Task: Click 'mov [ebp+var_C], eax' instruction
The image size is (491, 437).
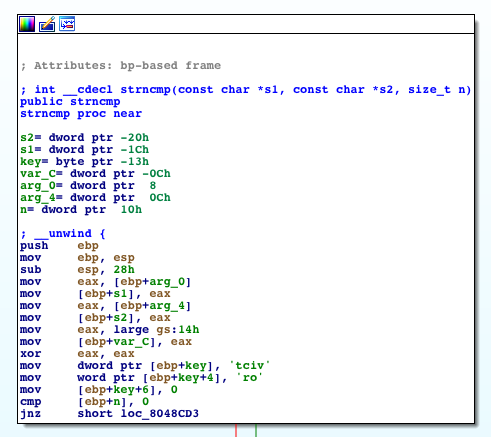Action: pyautogui.click(x=106, y=341)
